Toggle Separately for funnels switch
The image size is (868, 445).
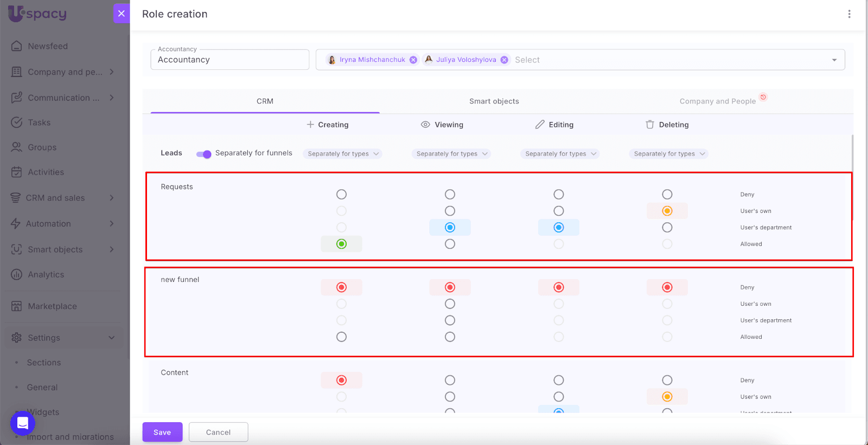[204, 154]
